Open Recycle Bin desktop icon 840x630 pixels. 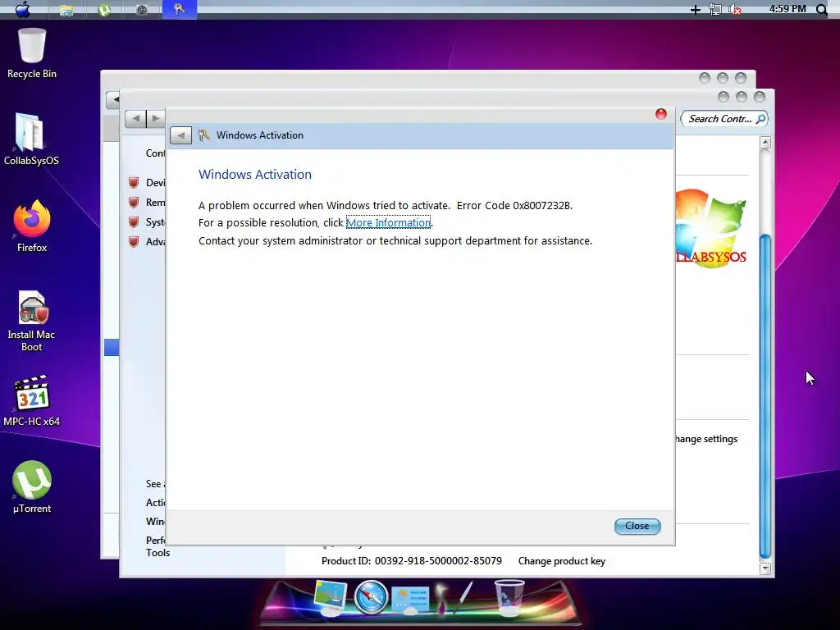pyautogui.click(x=32, y=53)
